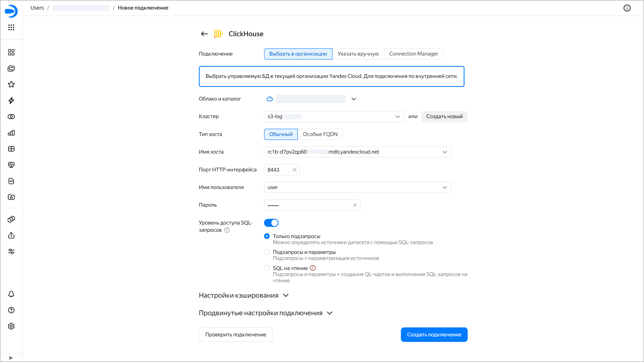This screenshot has width=644, height=362.
Task: Open Favorites star icon in sidebar
Action: point(11,84)
